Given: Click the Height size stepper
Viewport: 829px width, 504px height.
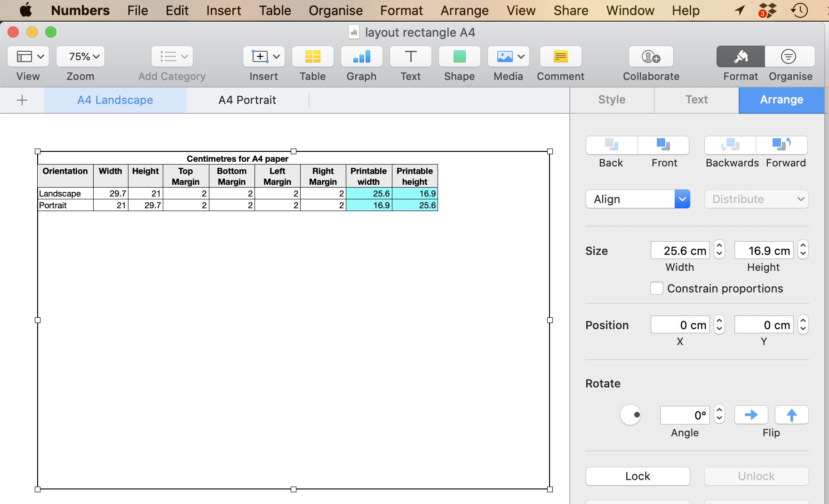Looking at the screenshot, I should (803, 250).
